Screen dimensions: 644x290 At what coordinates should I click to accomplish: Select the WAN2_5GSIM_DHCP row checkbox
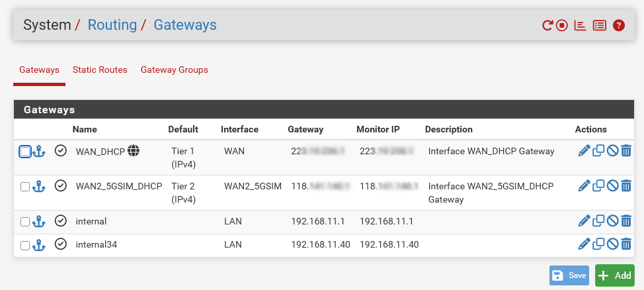tap(25, 187)
